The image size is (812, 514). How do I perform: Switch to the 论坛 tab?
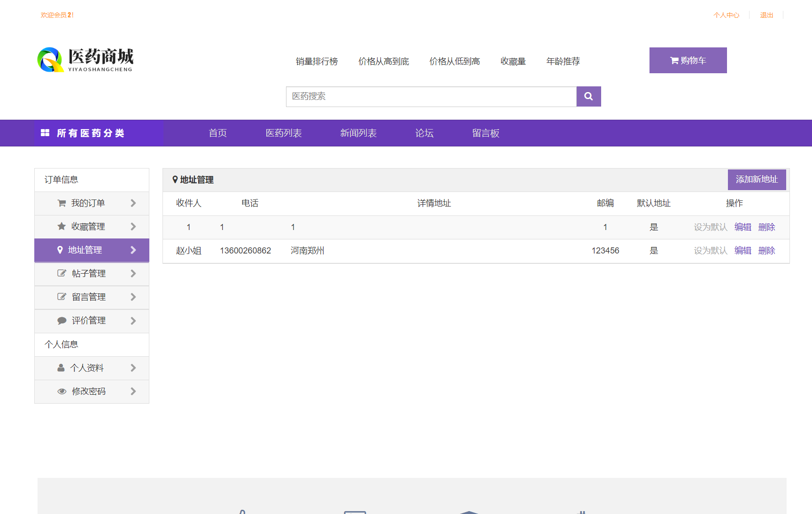(423, 133)
